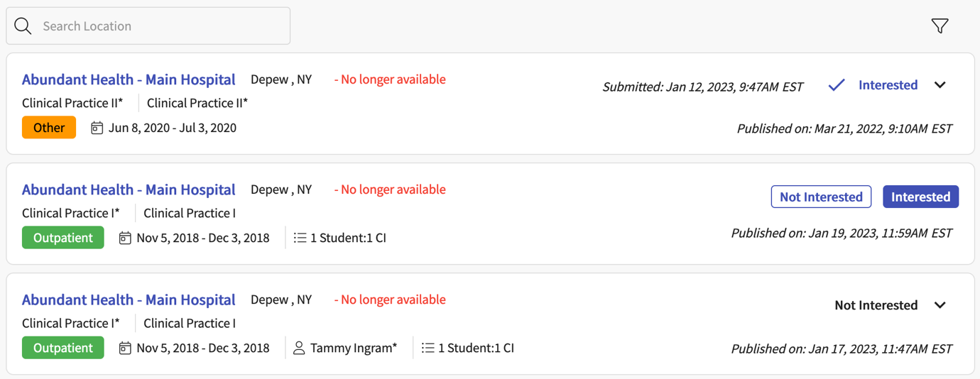Image resolution: width=980 pixels, height=379 pixels.
Task: Click the calendar icon beside Jun 8, 2020
Action: coord(97,128)
